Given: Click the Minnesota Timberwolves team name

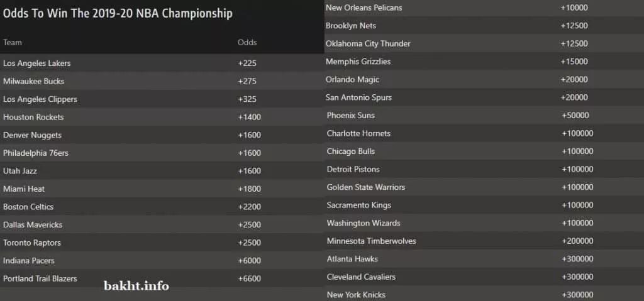Looking at the screenshot, I should click(371, 241).
